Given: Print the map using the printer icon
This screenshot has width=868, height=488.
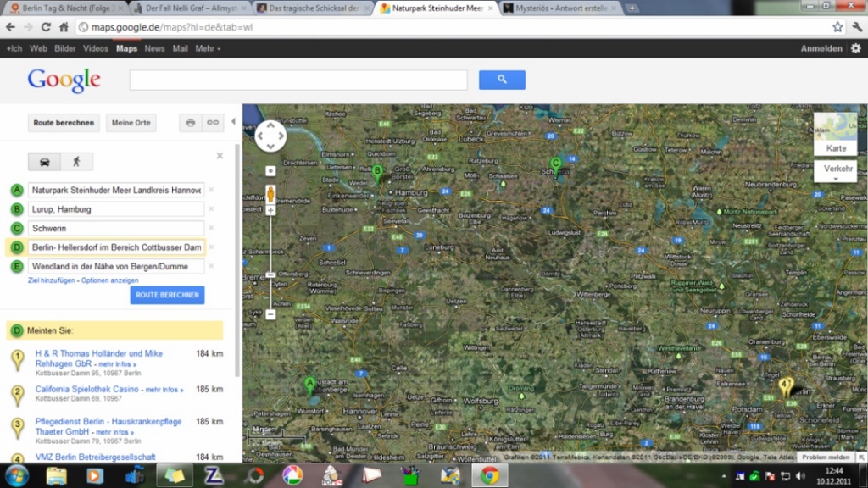Looking at the screenshot, I should click(x=191, y=122).
